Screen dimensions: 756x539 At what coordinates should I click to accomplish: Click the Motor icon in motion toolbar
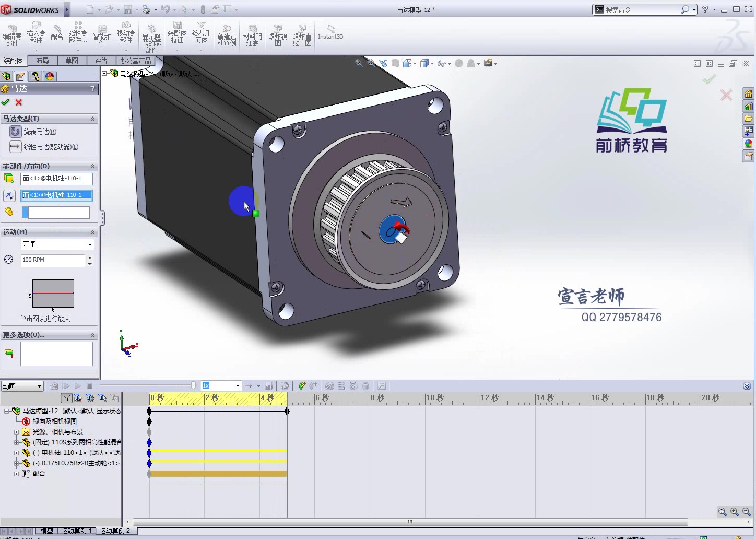(329, 386)
